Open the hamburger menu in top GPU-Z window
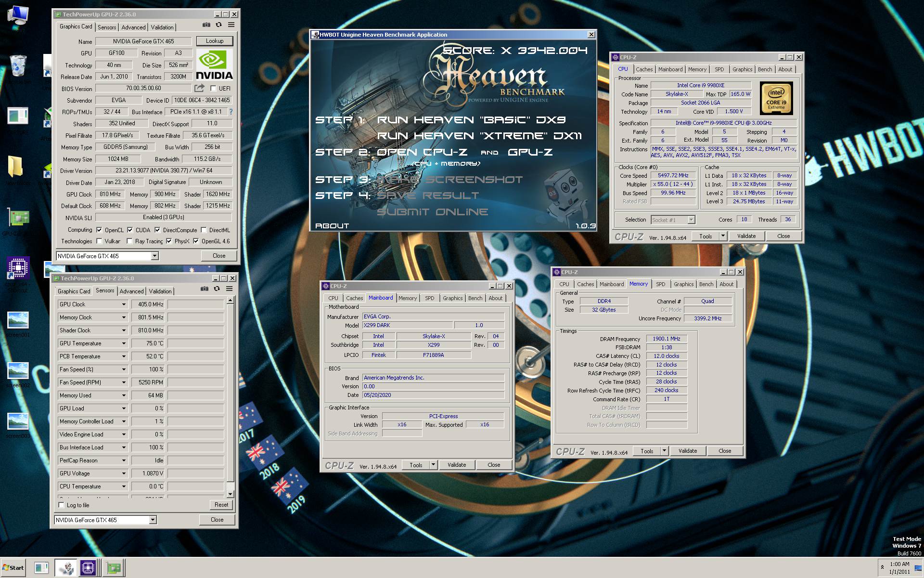The image size is (924, 578). (x=231, y=25)
